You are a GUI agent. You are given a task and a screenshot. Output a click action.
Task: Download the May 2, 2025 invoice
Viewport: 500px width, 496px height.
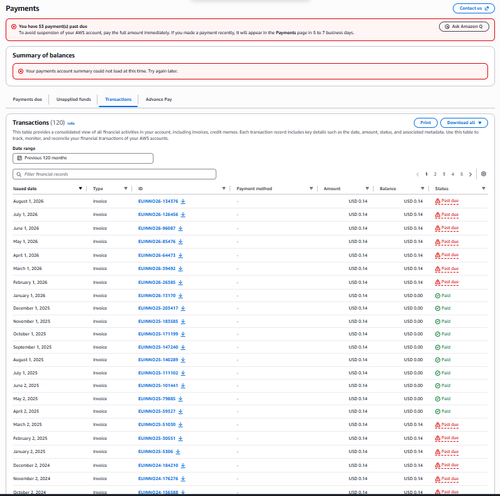pyautogui.click(x=180, y=399)
